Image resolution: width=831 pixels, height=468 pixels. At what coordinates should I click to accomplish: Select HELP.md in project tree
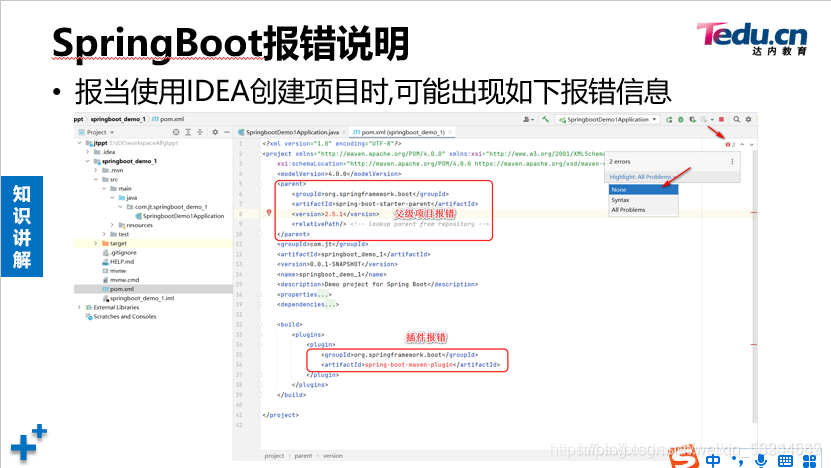118,261
